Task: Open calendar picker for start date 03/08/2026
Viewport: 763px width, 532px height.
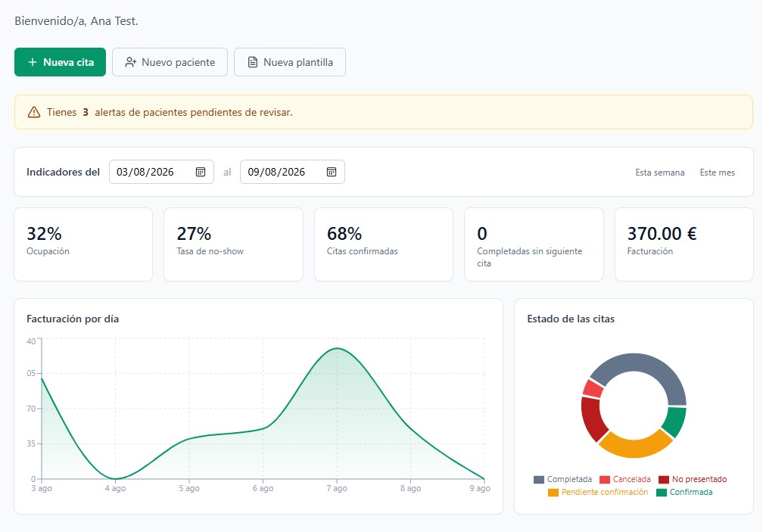Action: pyautogui.click(x=201, y=172)
